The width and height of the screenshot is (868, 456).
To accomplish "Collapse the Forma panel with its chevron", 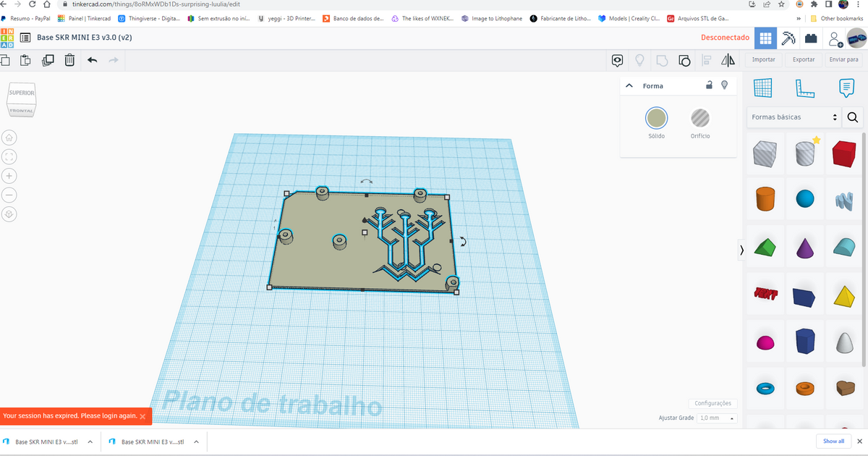I will 629,85.
